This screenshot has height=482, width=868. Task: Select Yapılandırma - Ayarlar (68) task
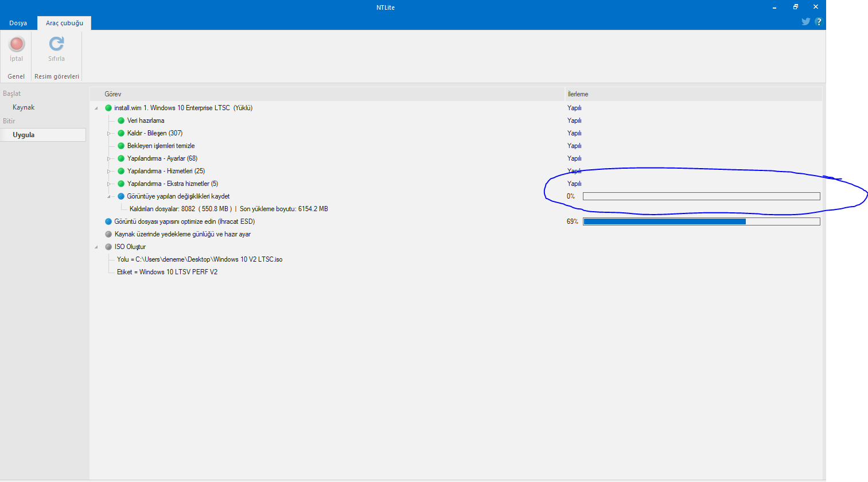162,158
